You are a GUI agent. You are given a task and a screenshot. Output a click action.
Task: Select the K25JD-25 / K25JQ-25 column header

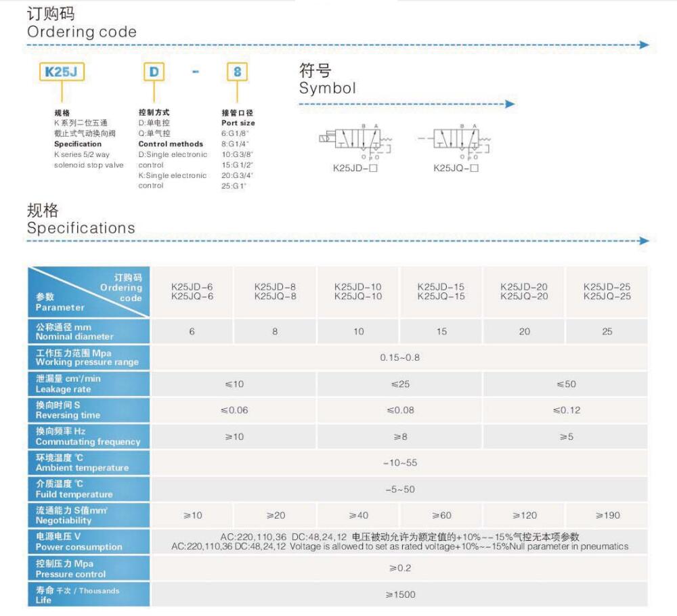(607, 292)
